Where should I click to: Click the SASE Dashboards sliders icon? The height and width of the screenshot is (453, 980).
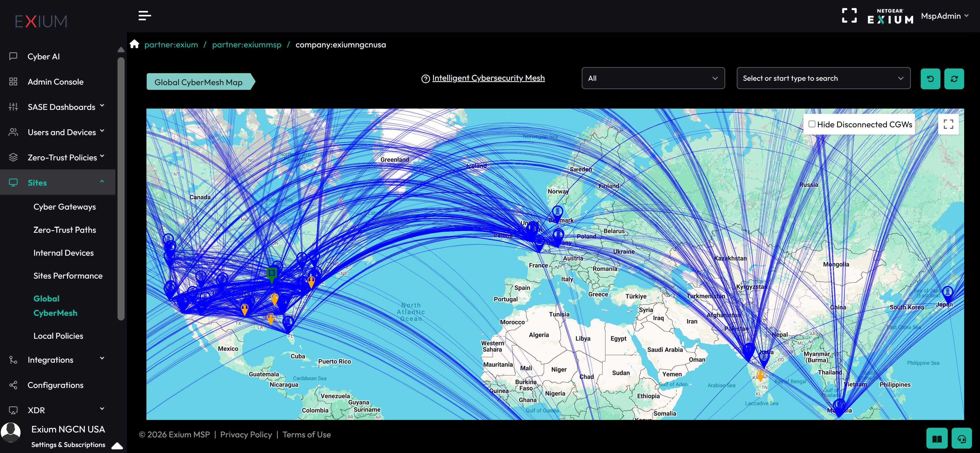click(x=13, y=107)
